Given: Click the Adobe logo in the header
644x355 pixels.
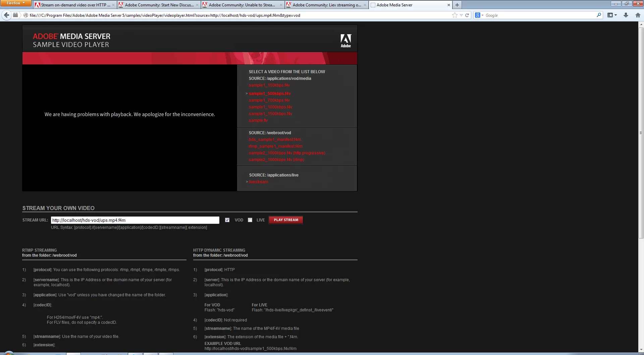Looking at the screenshot, I should pos(346,41).
